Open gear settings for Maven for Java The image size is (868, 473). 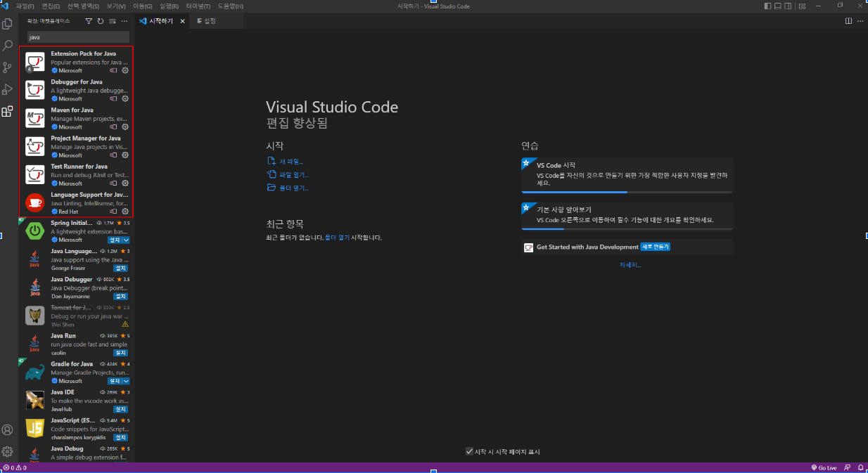tap(125, 127)
